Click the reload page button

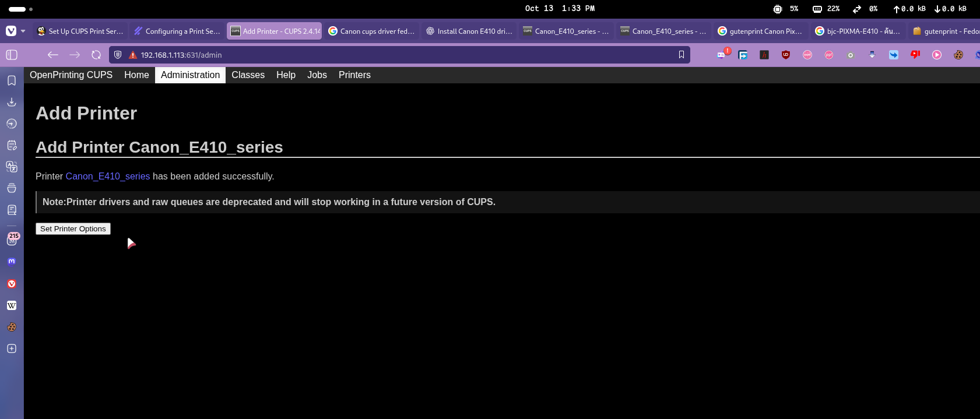(96, 55)
